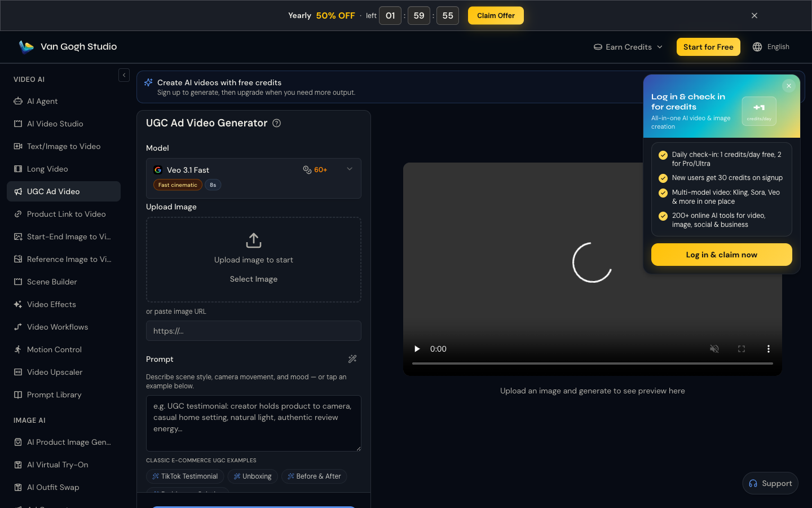Open Long Video tool
The height and width of the screenshot is (508, 812).
click(64, 169)
